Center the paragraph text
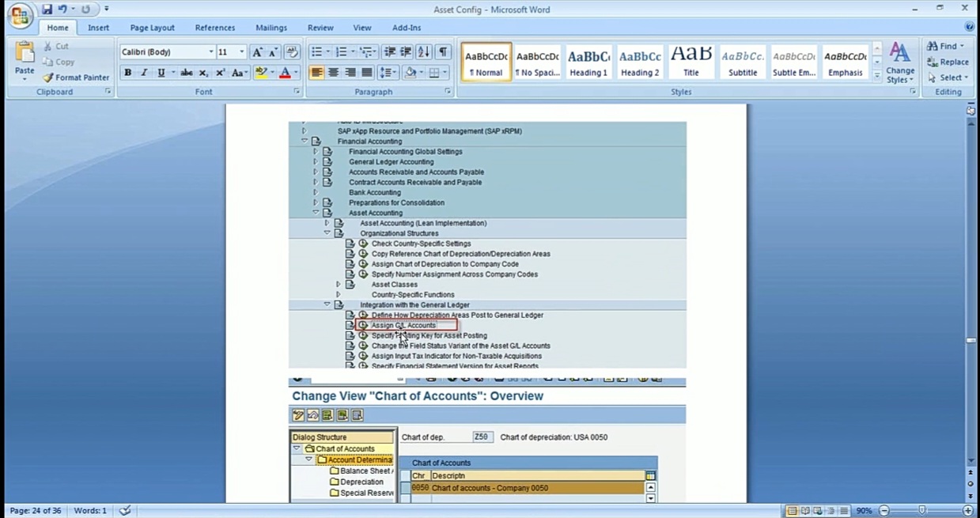This screenshot has width=980, height=518. [333, 73]
